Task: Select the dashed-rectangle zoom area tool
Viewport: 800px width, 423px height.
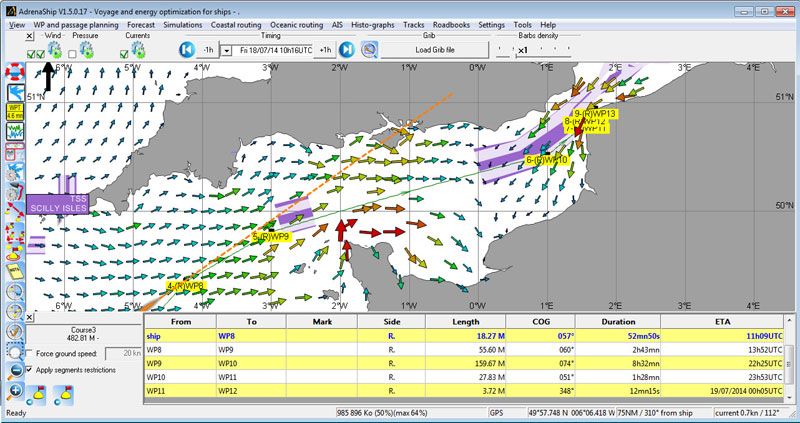Action: click(15, 351)
